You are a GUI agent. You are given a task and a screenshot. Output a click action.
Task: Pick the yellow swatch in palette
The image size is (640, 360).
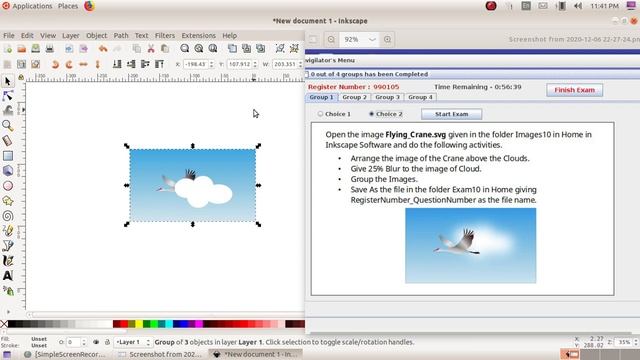click(139, 324)
